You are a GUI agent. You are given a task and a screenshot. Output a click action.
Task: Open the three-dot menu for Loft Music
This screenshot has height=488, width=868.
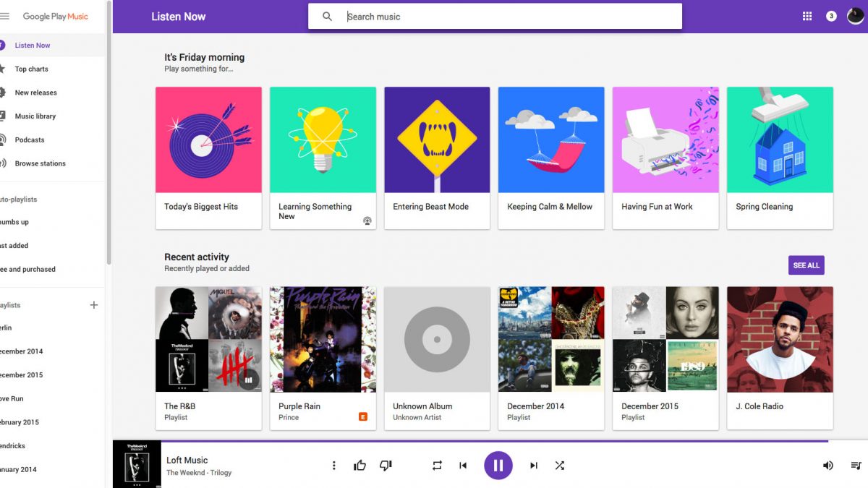point(333,466)
